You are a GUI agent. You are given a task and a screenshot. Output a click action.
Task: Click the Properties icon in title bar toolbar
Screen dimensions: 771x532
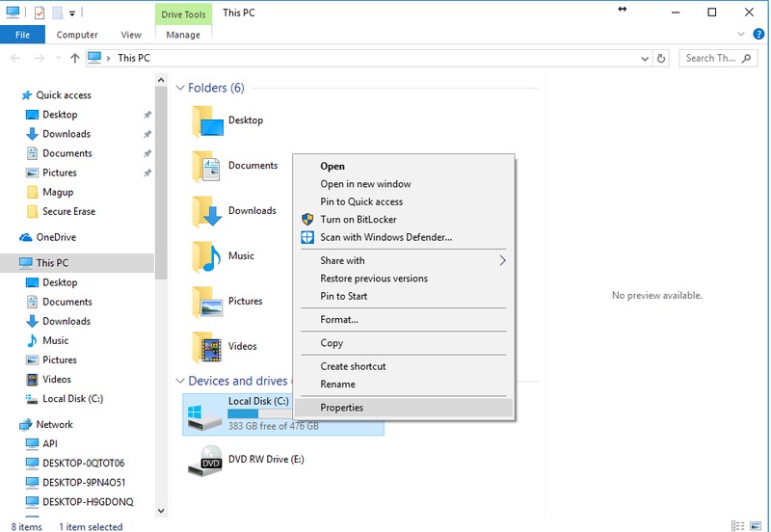40,13
